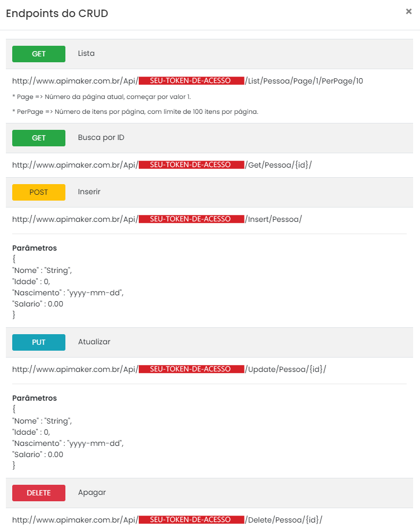Click the Get/Pessoa/{id}/ URL path
Viewport: 420px width, 530px height.
pyautogui.click(x=279, y=165)
